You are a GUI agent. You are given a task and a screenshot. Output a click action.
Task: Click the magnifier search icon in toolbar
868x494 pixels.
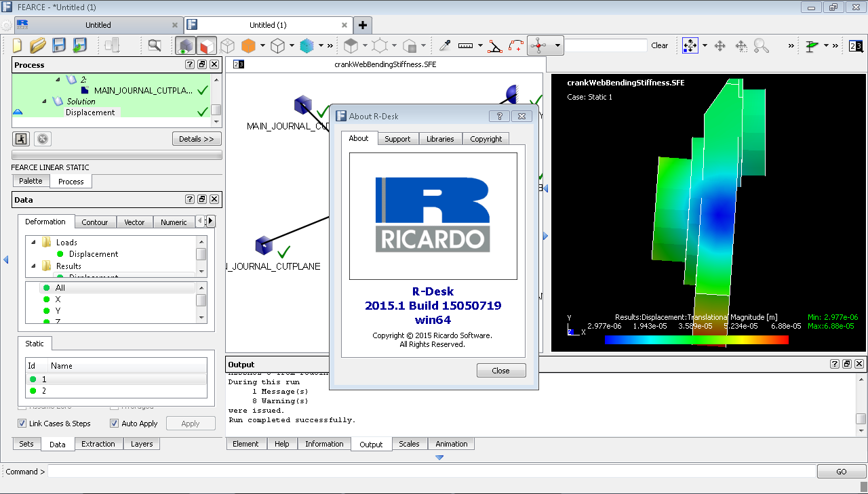click(x=155, y=45)
